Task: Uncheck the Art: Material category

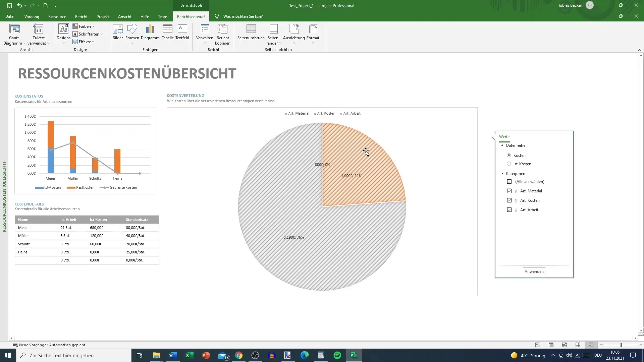Action: [509, 191]
